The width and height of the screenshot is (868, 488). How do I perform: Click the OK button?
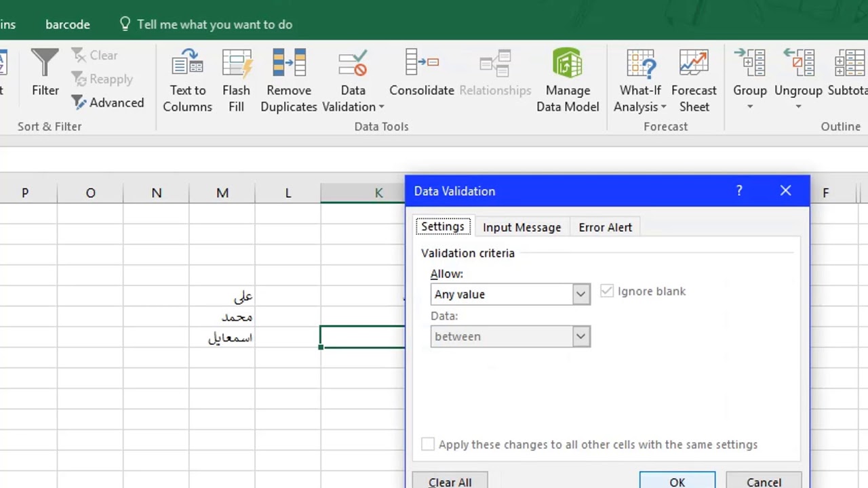pos(677,481)
